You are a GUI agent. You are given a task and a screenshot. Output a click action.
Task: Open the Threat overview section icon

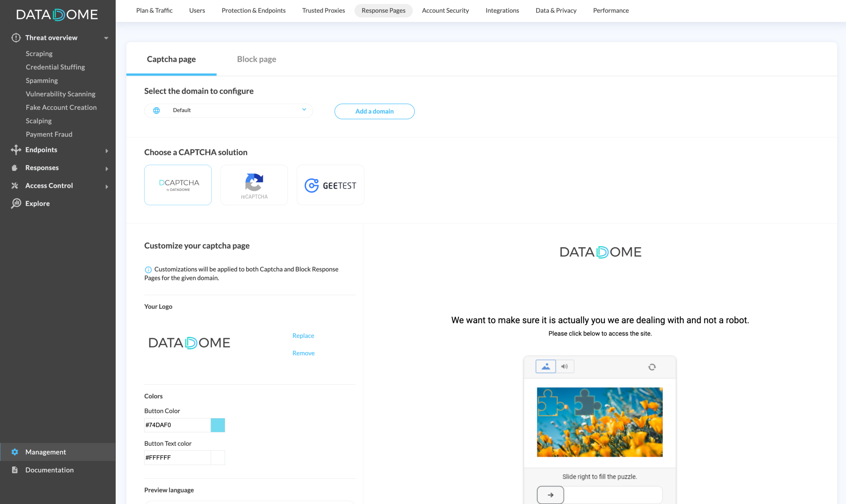(x=15, y=38)
